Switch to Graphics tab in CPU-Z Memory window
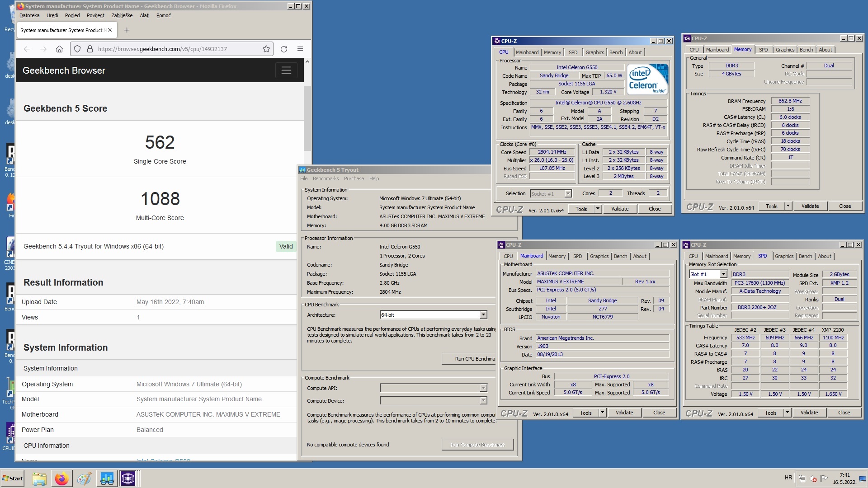The image size is (868, 488). click(x=785, y=50)
